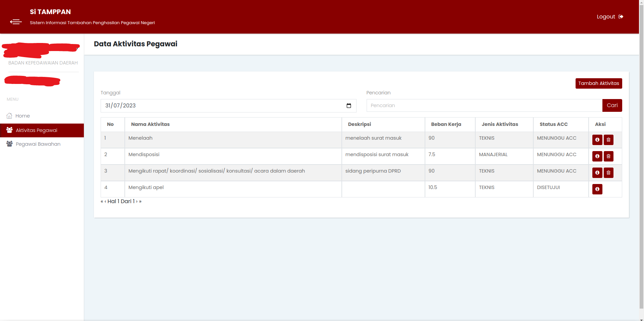The height and width of the screenshot is (321, 644).
Task: Go to next page with › link
Action: click(137, 201)
